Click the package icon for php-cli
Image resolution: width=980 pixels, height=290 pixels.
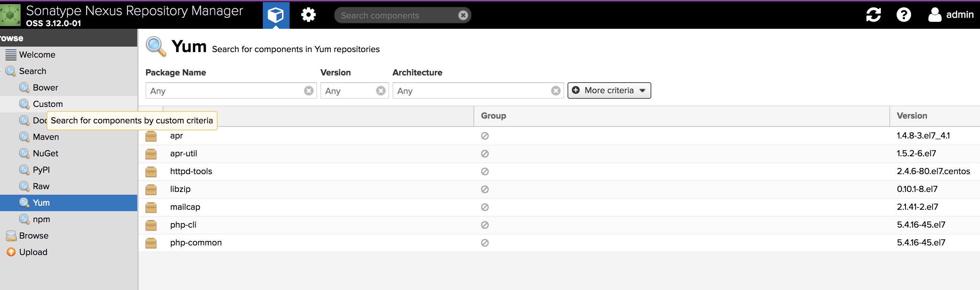click(151, 225)
